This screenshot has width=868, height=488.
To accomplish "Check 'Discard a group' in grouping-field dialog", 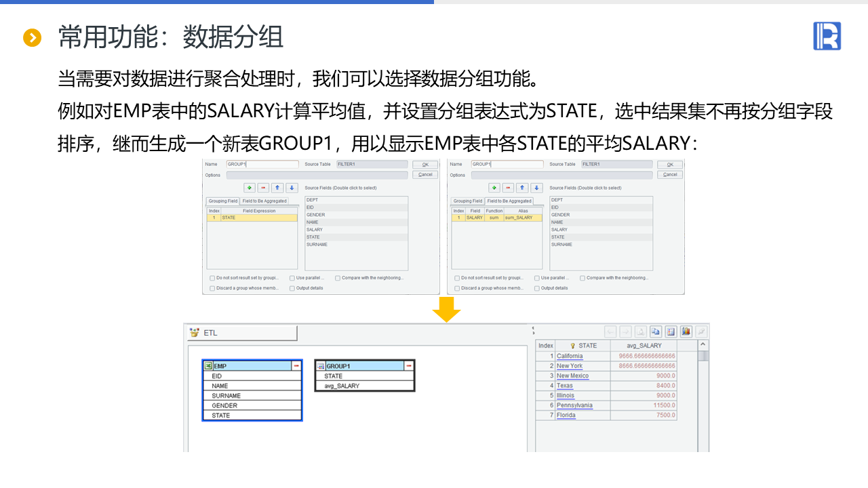I will pos(212,288).
